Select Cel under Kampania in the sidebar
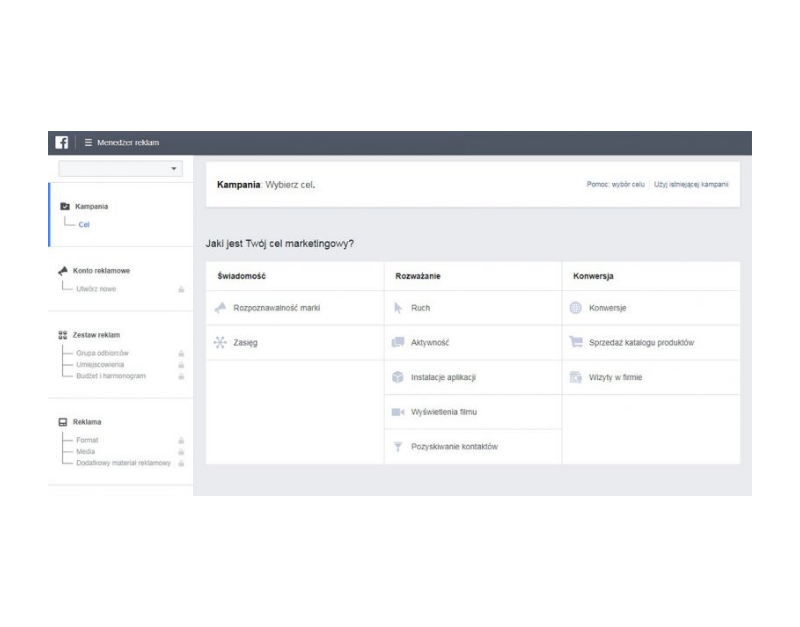 [x=84, y=224]
